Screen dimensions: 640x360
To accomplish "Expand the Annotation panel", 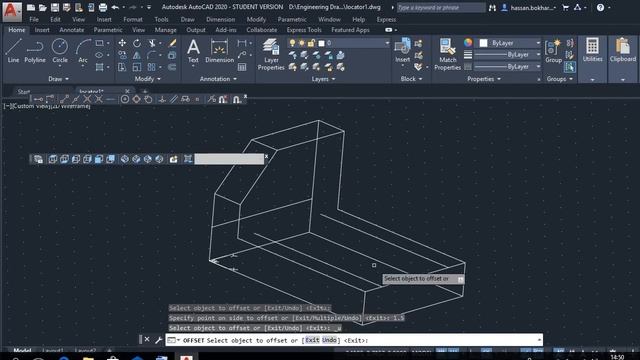I will 218,79.
